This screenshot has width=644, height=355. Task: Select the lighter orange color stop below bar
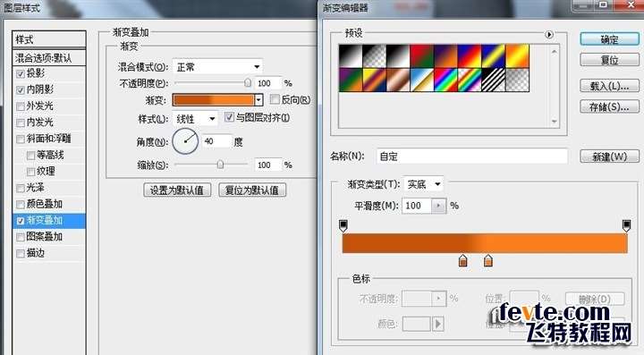click(488, 260)
